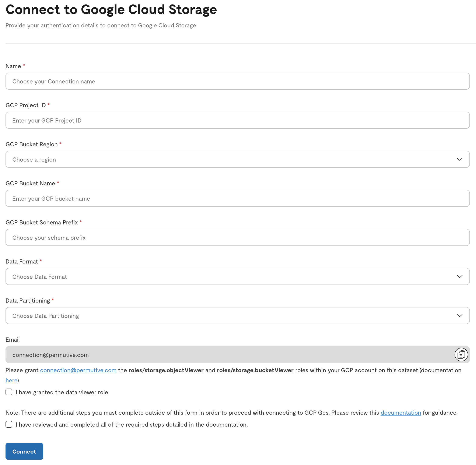Select the schema prefix input field
Screen dimensions: 476x465
point(237,237)
